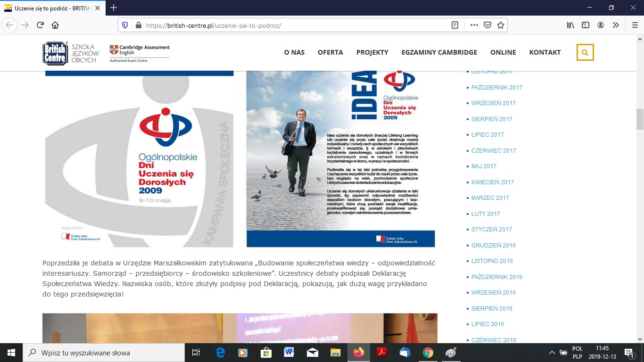Open the Firefox hamburger menu

[635, 25]
